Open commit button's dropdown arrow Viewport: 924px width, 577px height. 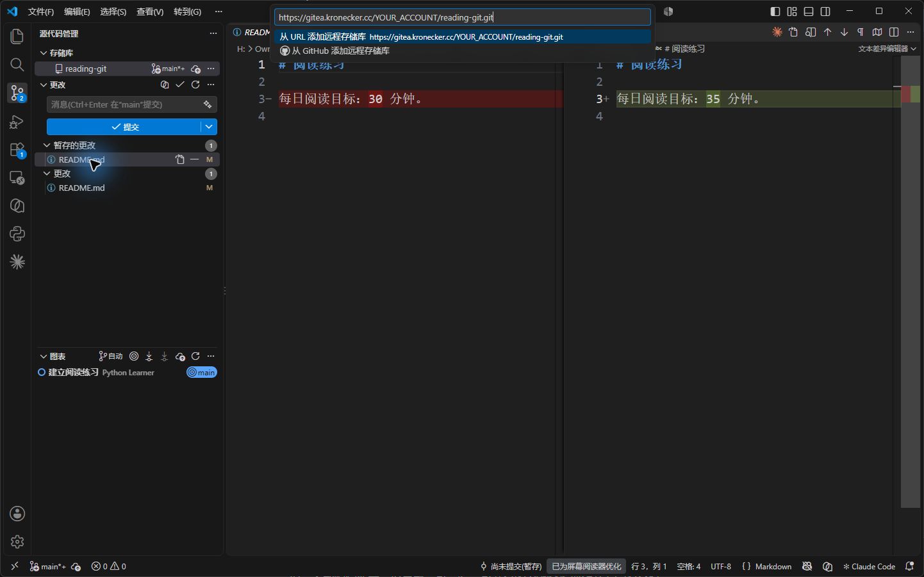point(209,127)
